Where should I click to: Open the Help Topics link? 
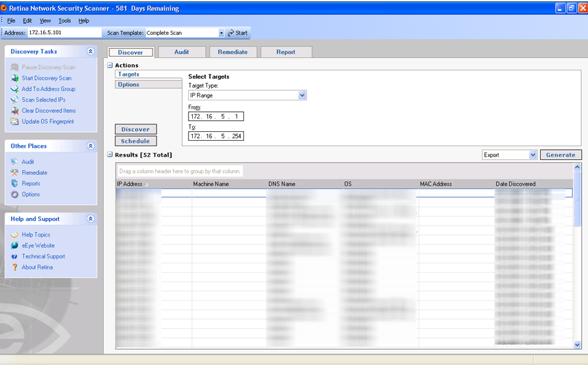pos(36,235)
